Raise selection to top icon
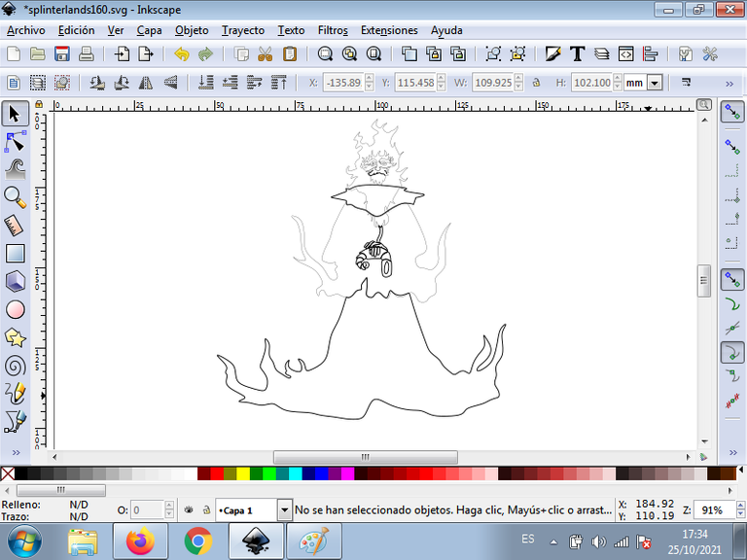The height and width of the screenshot is (560, 747). 279,83
